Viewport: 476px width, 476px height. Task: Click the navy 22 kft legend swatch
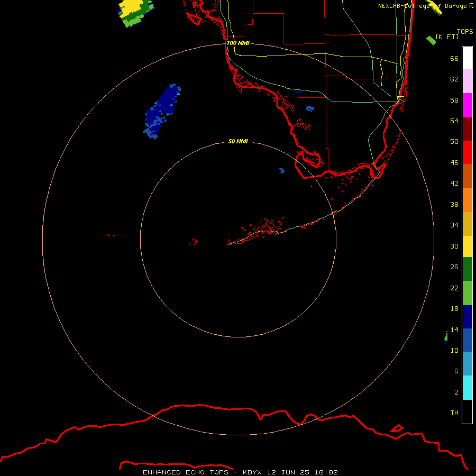[467, 317]
